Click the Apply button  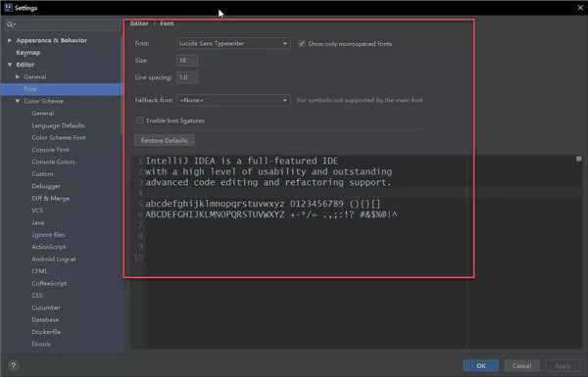coord(563,366)
